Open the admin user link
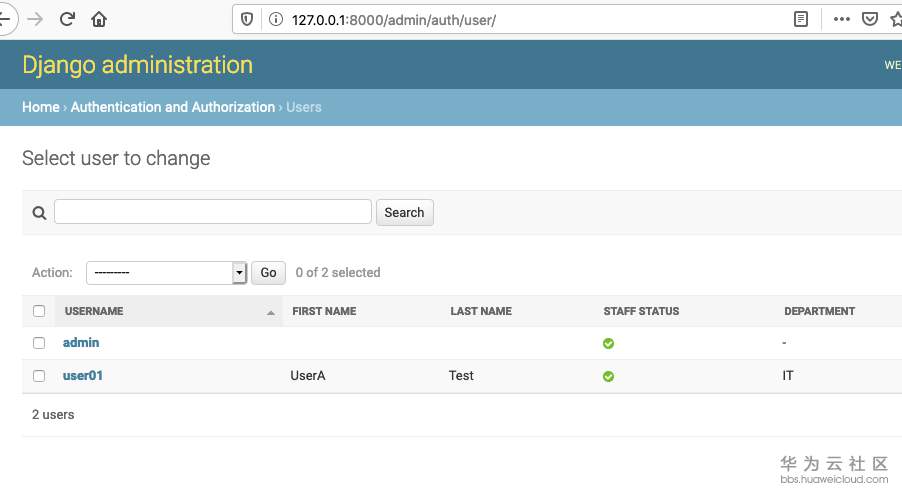902x494 pixels. 81,342
